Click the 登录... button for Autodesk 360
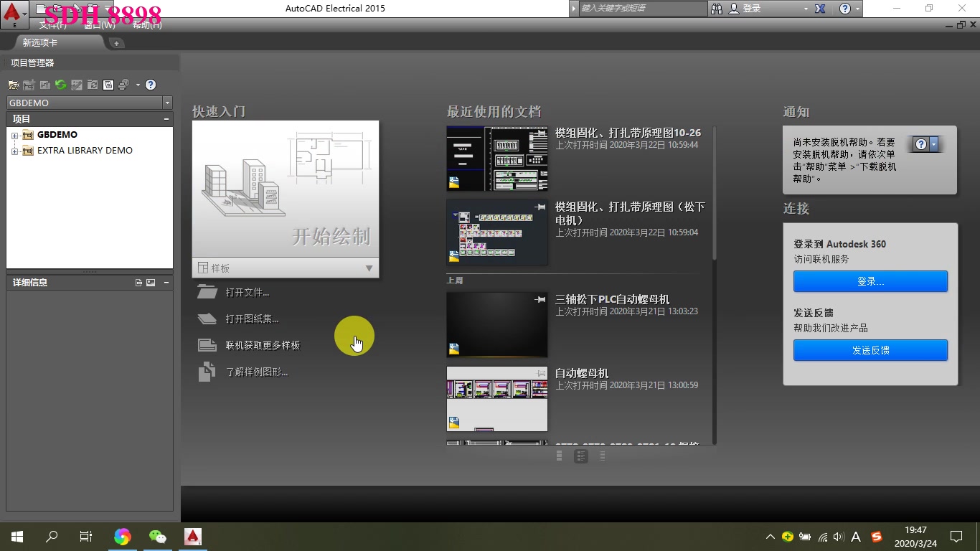980x551 pixels. tap(870, 281)
